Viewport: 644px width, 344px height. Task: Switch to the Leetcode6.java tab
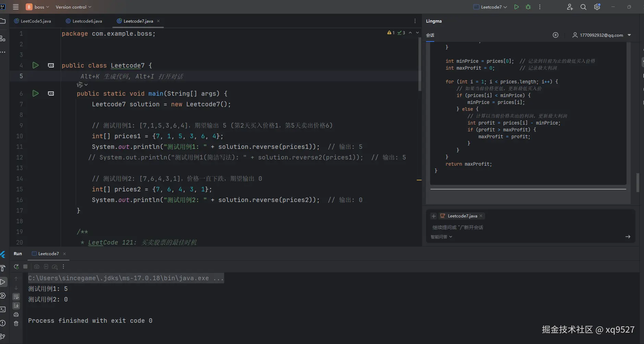coord(87,21)
